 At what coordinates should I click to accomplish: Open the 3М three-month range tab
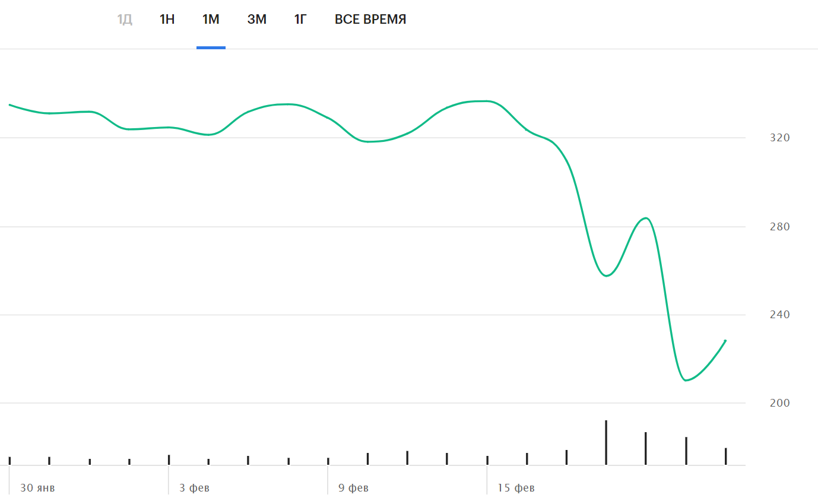257,20
